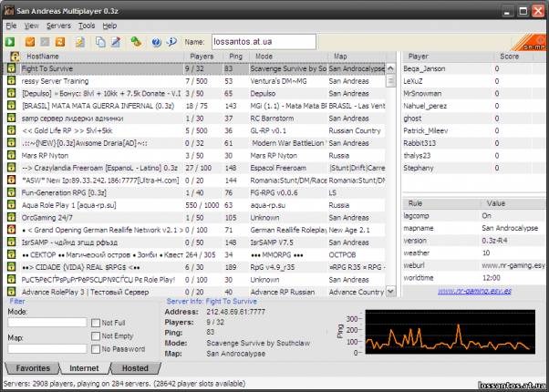Switch to the Hosted tab
Viewport: 549px width, 392px height.
135,368
